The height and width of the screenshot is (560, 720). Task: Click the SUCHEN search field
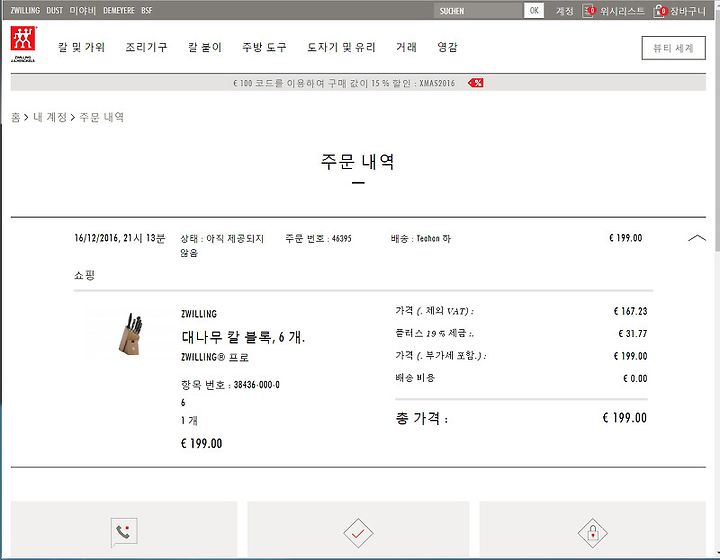[478, 11]
